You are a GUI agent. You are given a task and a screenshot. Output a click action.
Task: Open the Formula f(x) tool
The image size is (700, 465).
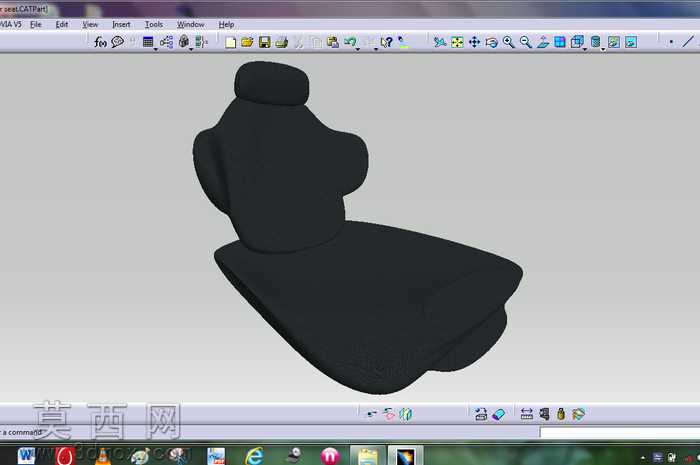point(100,42)
